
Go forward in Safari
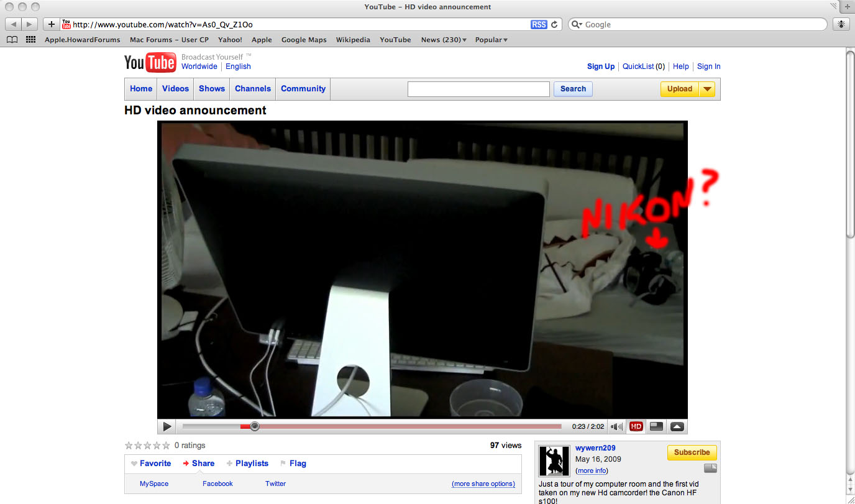coord(29,24)
